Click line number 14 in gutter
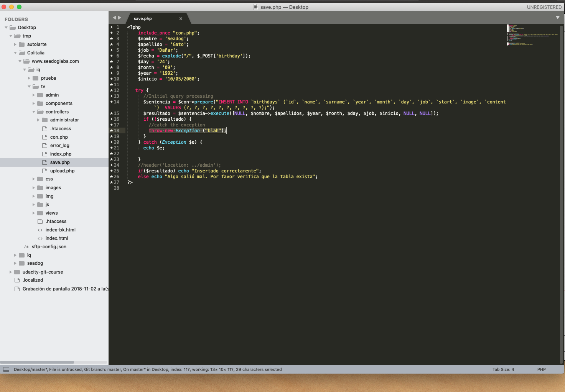This screenshot has width=565, height=392. point(116,102)
